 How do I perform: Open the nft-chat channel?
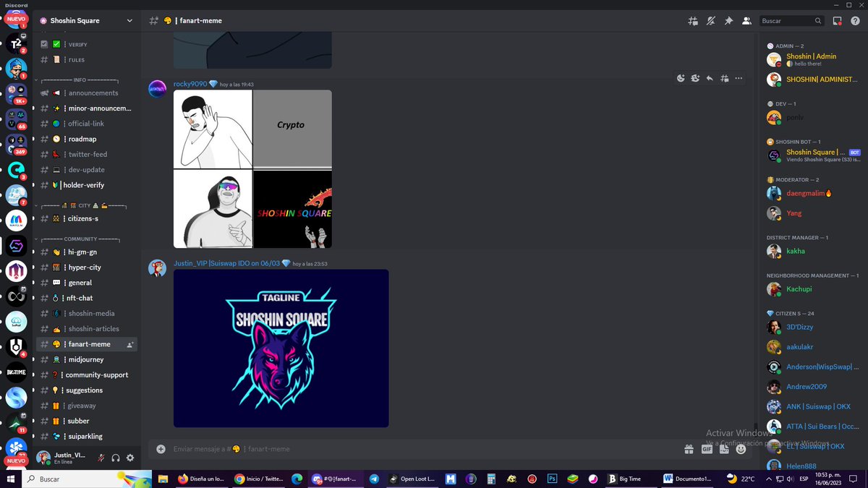pos(87,298)
